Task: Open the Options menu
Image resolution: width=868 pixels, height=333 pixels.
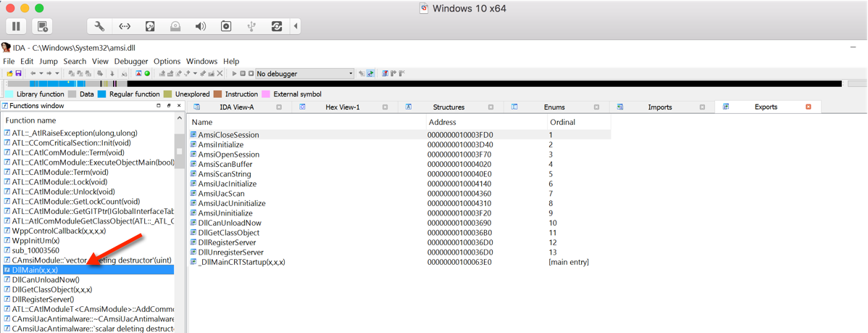Action: pyautogui.click(x=167, y=62)
